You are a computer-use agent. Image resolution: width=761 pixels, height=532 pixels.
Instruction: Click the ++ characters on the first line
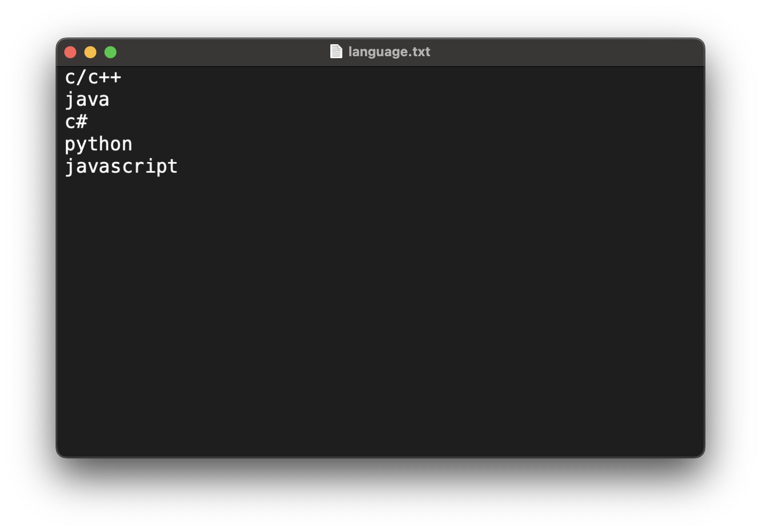[111, 77]
